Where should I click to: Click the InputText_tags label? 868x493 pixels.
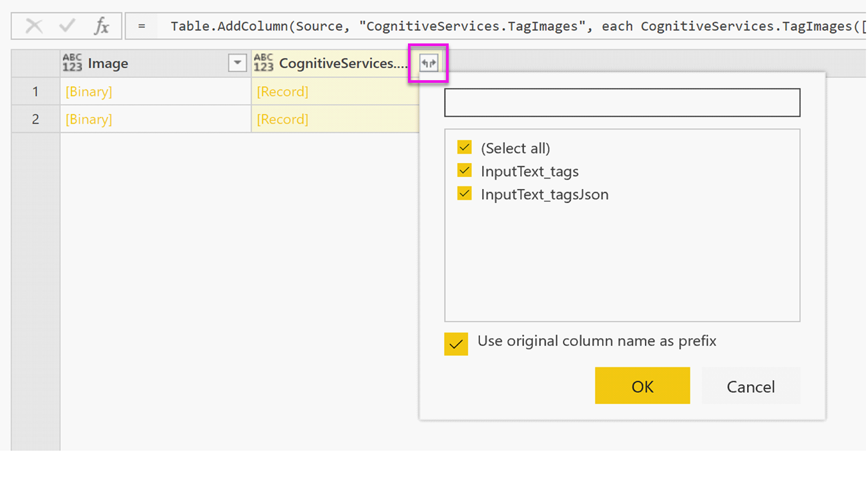pos(529,171)
